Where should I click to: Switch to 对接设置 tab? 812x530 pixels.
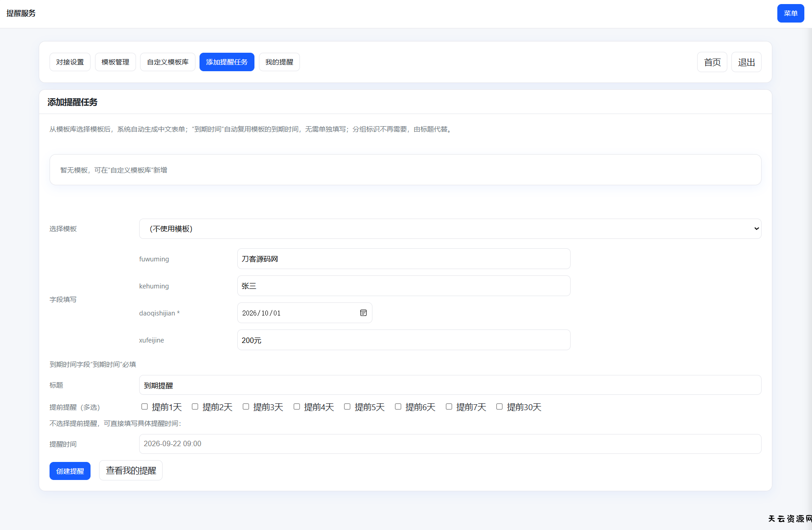70,62
